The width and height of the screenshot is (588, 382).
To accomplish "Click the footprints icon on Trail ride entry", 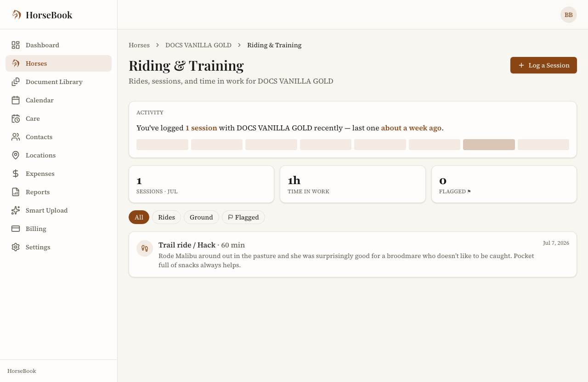I will pos(145,248).
